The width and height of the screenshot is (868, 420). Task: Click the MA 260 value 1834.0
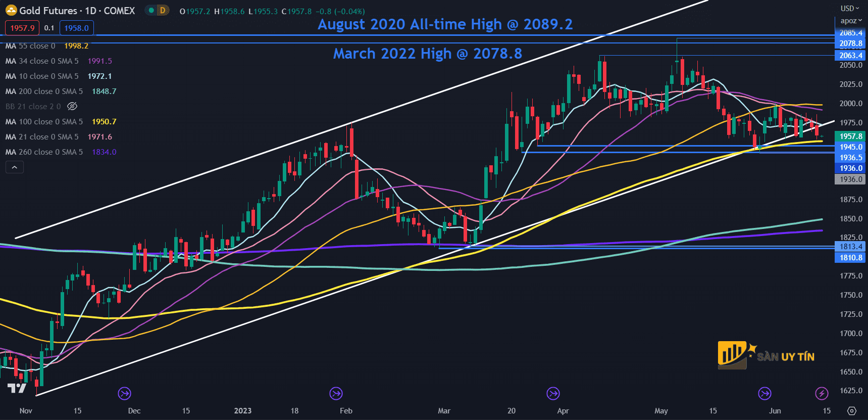point(104,152)
